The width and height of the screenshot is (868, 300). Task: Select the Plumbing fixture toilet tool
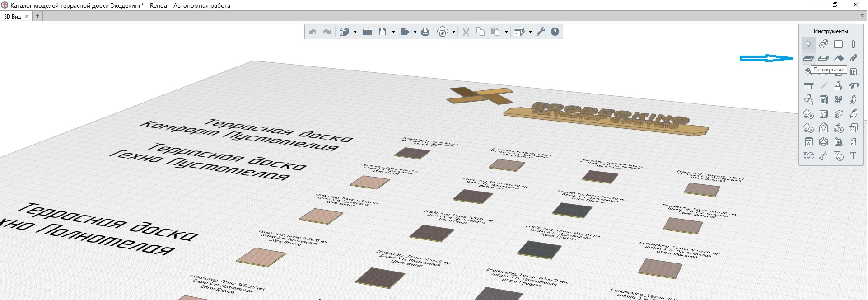point(809,100)
